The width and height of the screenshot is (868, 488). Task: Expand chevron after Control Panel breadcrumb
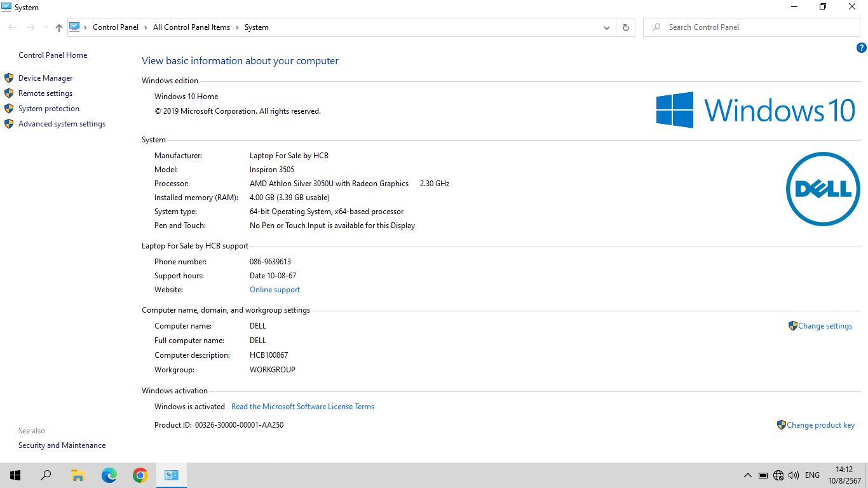tap(146, 27)
